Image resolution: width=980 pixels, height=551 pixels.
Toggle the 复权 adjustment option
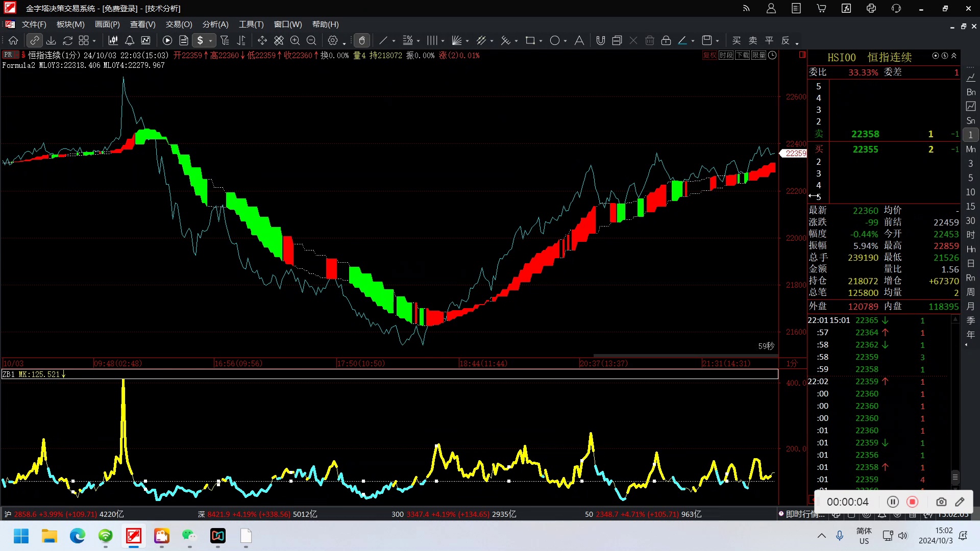pyautogui.click(x=709, y=55)
